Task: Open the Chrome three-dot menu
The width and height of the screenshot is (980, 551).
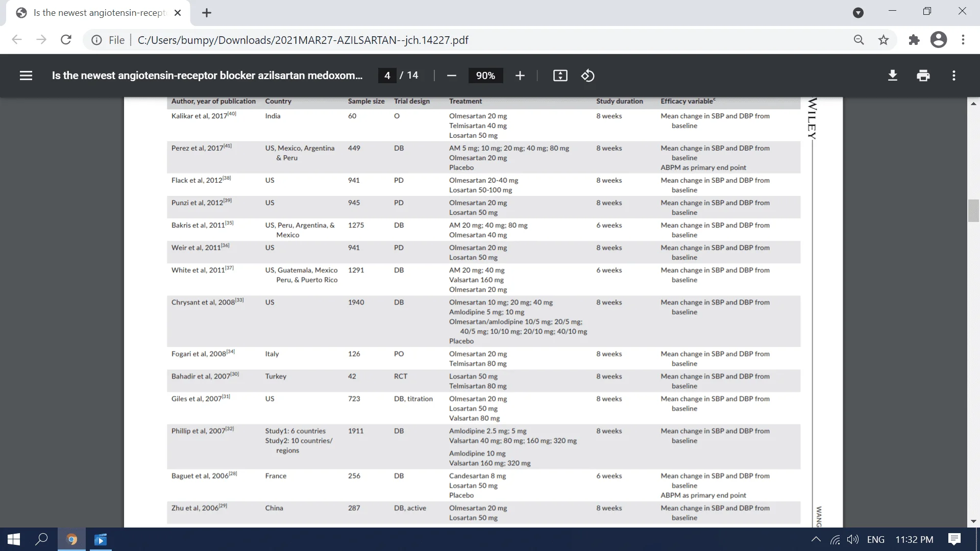Action: pyautogui.click(x=963, y=40)
